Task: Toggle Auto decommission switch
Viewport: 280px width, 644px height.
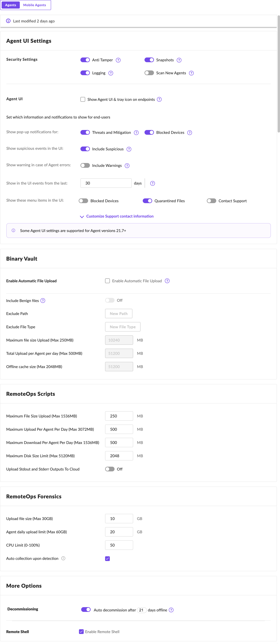Action: [x=86, y=610]
